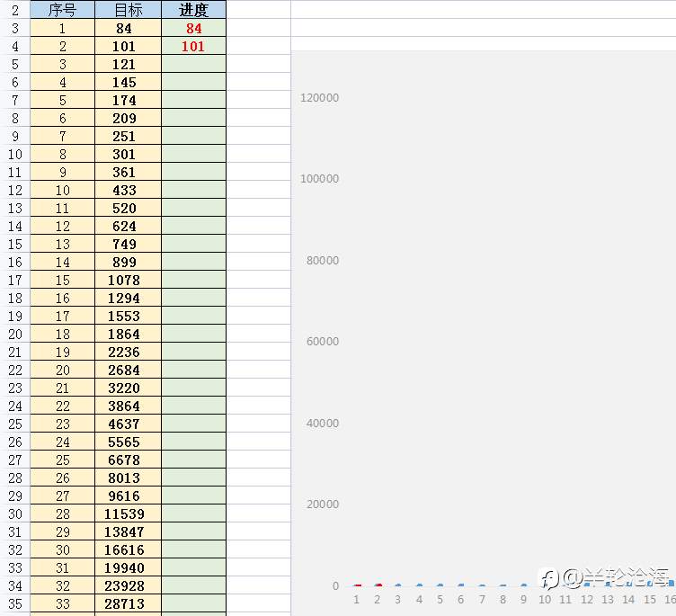The height and width of the screenshot is (616, 676).
Task: Click the blue bar above category 5
Action: 440,585
